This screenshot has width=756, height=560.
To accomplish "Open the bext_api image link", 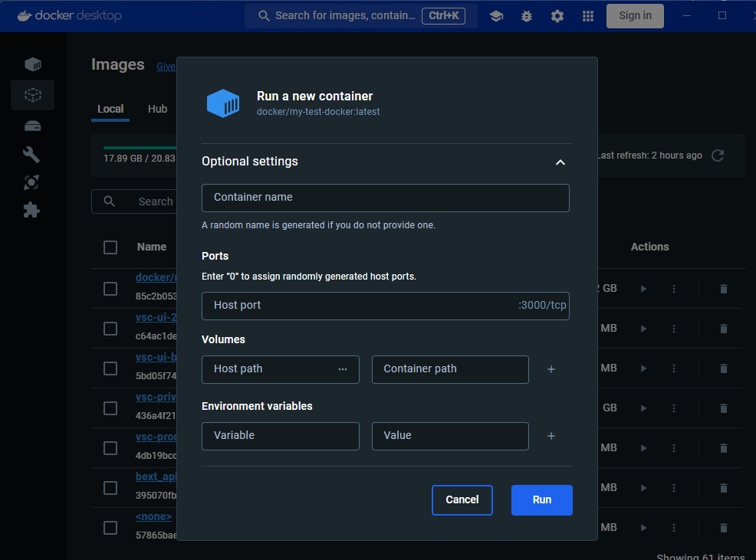I will pos(156,476).
